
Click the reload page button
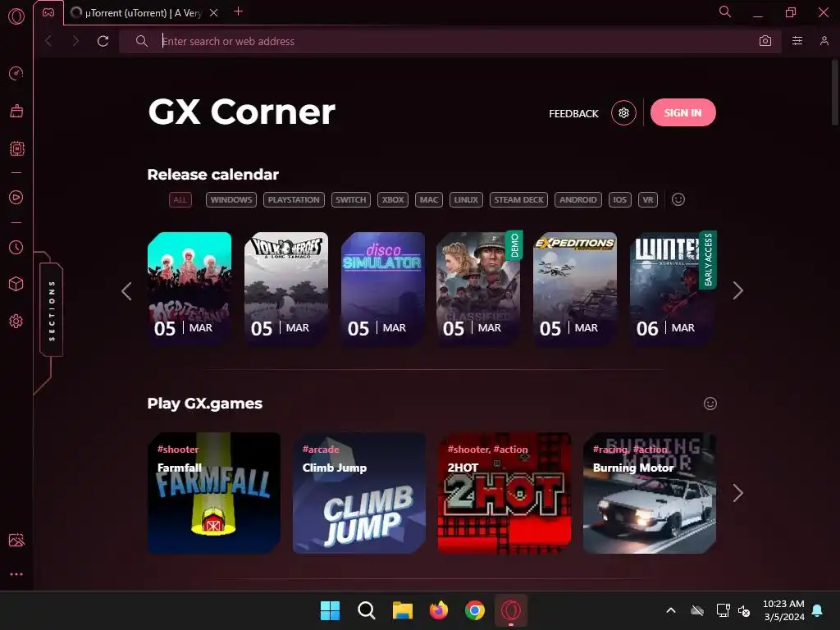coord(103,41)
